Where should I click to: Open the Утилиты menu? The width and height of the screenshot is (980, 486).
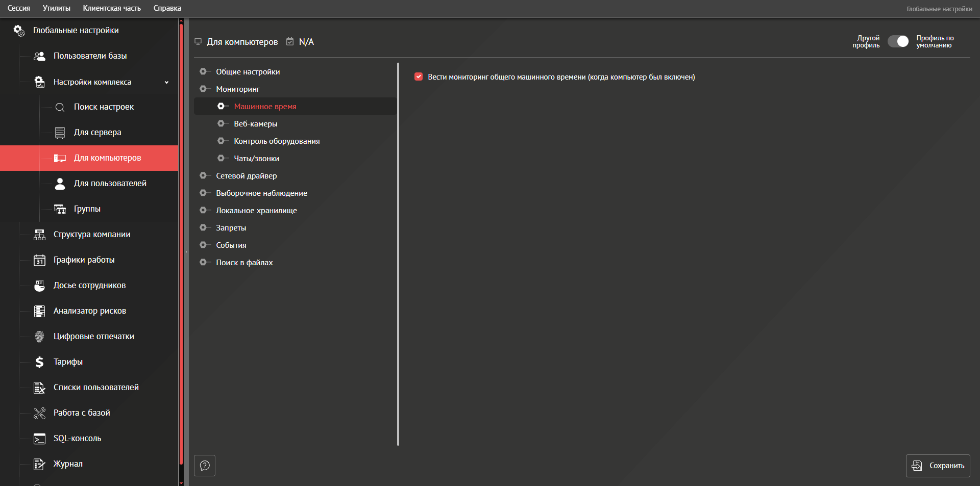pyautogui.click(x=56, y=8)
